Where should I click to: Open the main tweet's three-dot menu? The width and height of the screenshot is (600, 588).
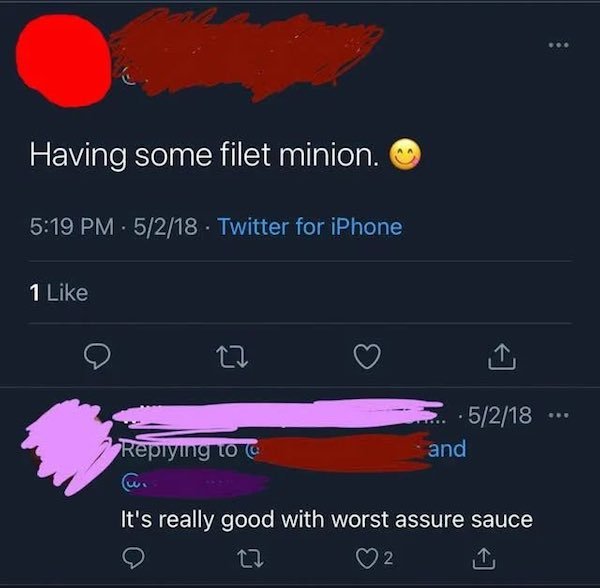(559, 45)
